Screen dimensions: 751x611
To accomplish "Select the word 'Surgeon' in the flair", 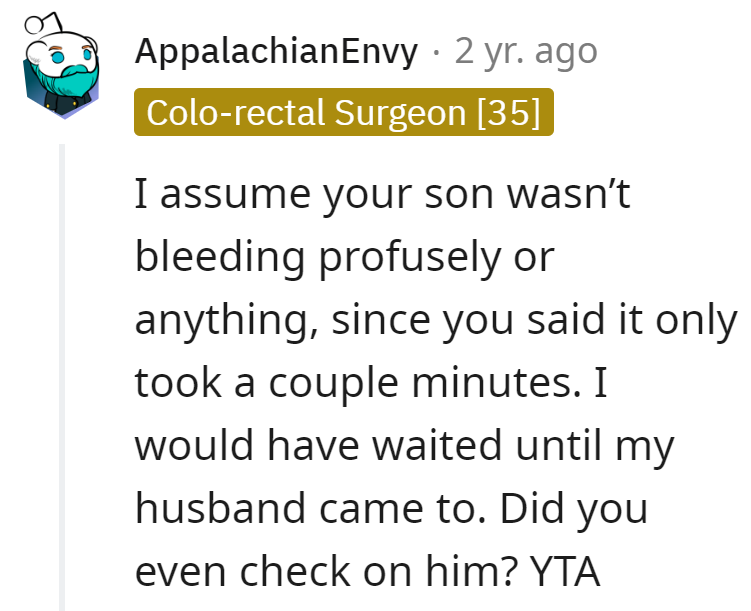I will pyautogui.click(x=400, y=113).
